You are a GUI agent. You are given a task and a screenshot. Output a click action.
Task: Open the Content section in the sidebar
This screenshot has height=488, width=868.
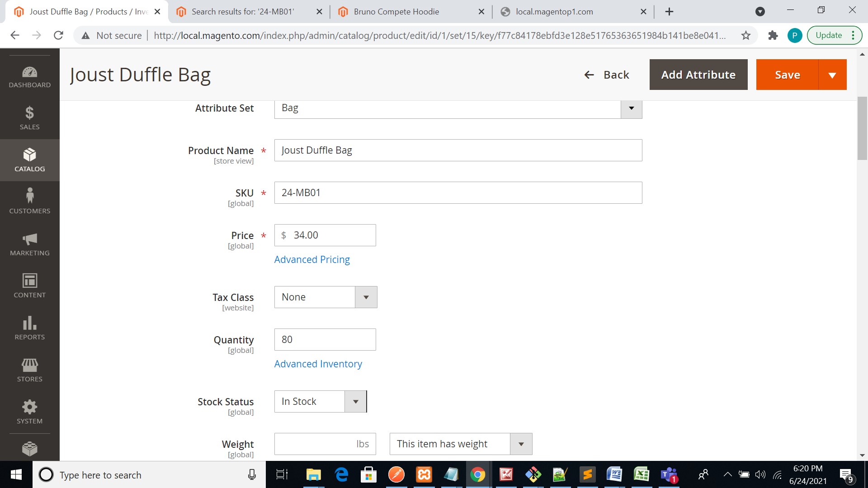(x=29, y=285)
